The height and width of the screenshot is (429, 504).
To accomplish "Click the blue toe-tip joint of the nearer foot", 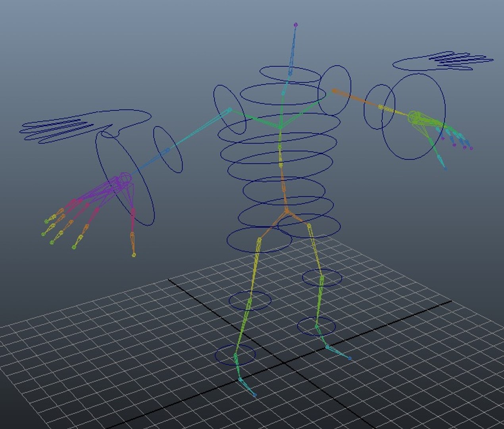I will pyautogui.click(x=254, y=395).
